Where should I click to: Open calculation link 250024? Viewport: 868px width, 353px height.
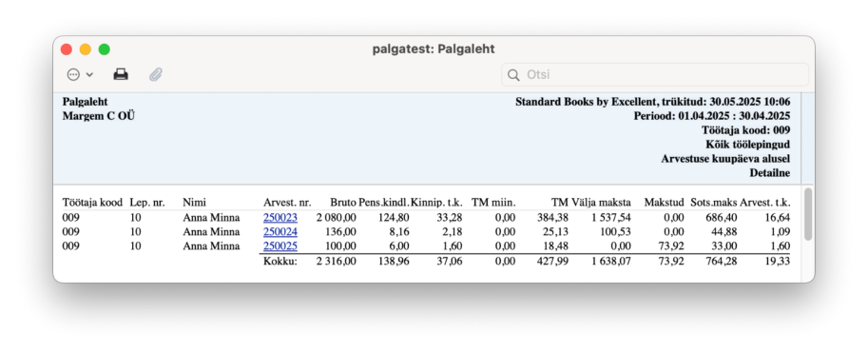click(x=280, y=231)
